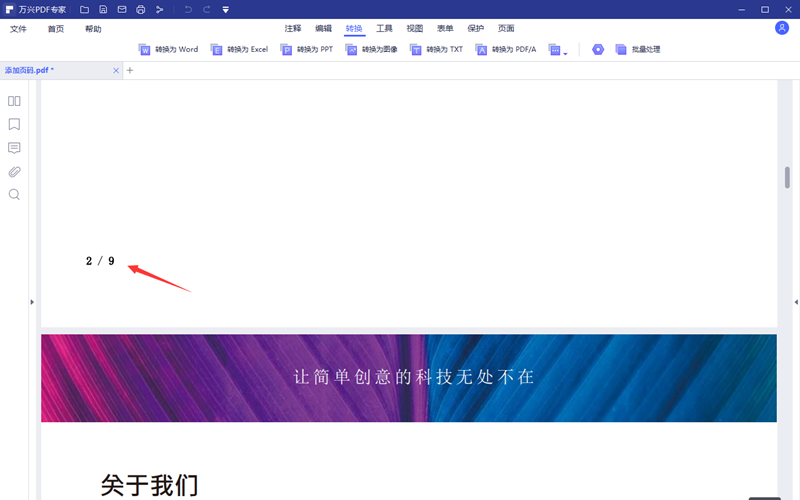Click the vertical scrollbar thumb
Viewport: 800px width, 500px height.
(x=787, y=177)
